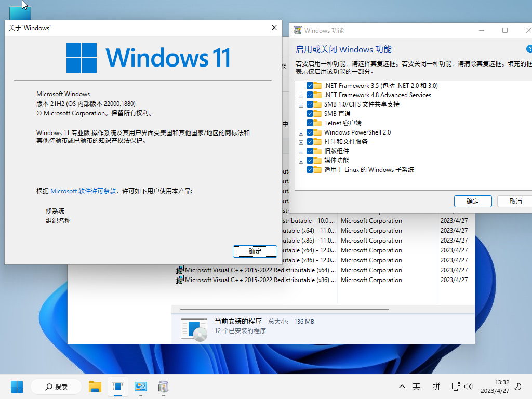Screen dimensions: 532x399
Task: Expand the SMB 1.0/CIFS 文件共享支持 node
Action: (301, 105)
